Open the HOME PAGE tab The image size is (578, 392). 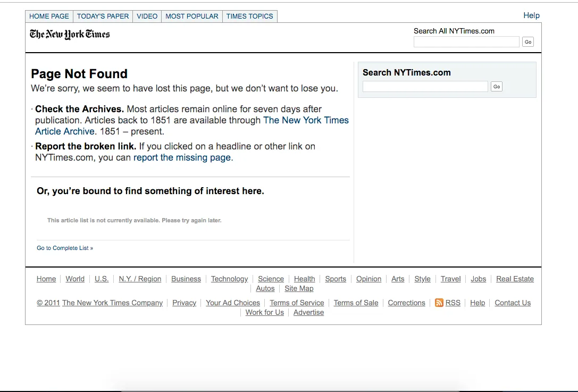click(x=49, y=16)
